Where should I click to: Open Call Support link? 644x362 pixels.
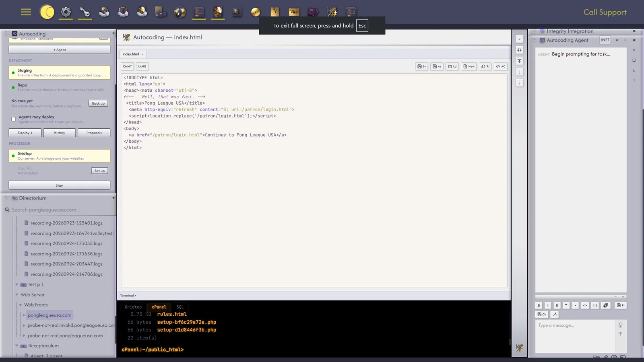pos(605,12)
